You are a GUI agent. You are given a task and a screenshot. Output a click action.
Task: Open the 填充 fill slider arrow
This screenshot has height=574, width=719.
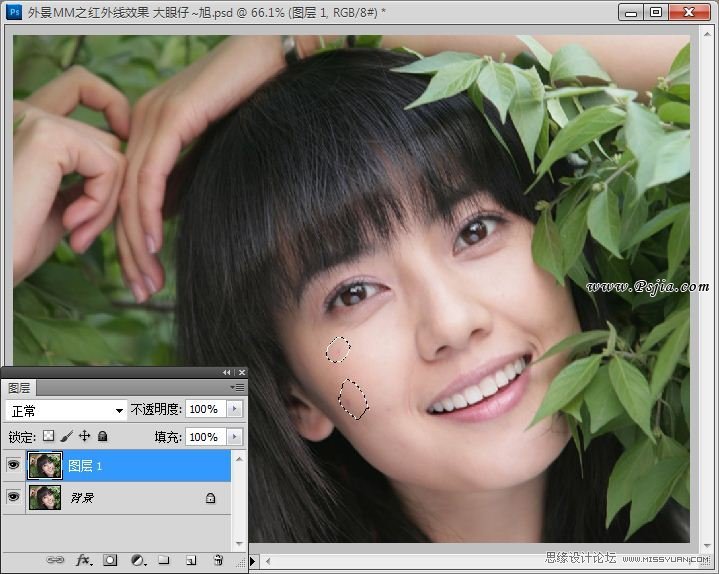[x=234, y=436]
